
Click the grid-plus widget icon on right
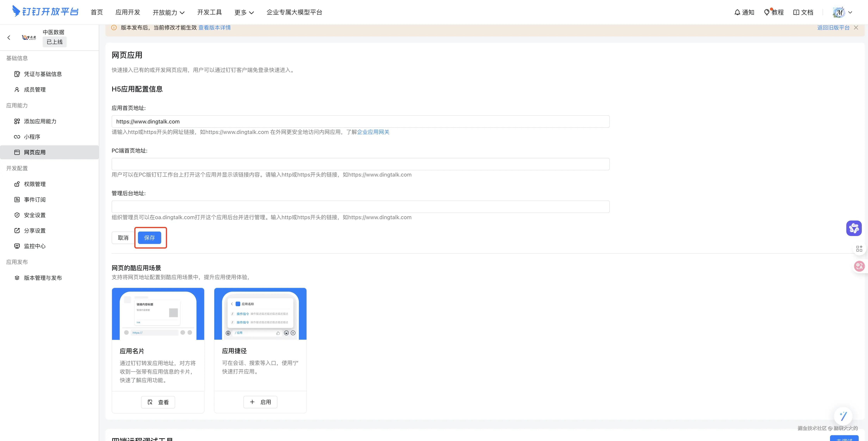(859, 249)
